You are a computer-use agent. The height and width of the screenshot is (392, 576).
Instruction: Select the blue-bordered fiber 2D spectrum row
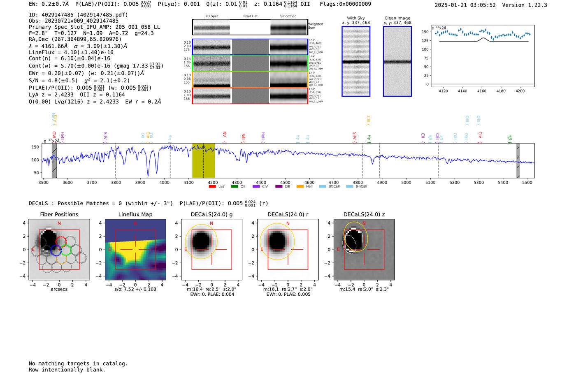point(250,47)
